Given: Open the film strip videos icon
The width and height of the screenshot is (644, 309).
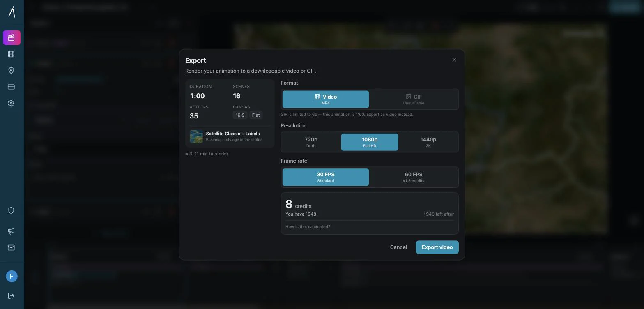Looking at the screenshot, I should (11, 54).
